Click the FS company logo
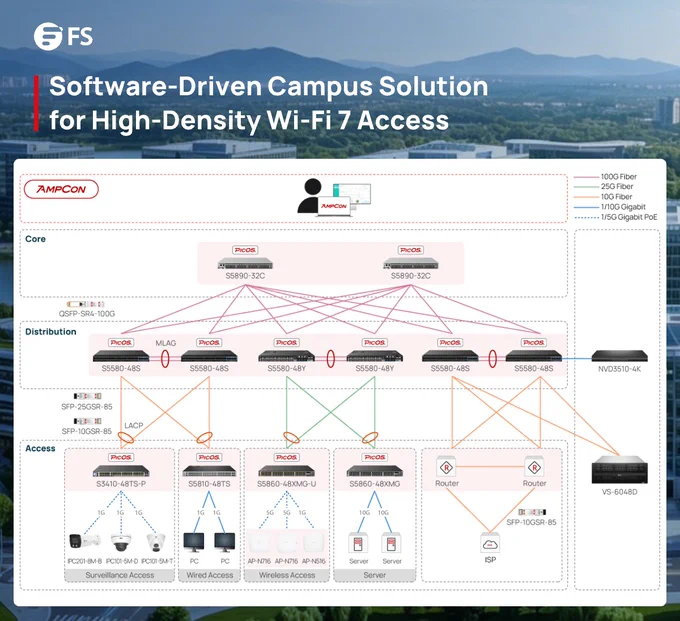This screenshot has width=680, height=621. (x=63, y=36)
